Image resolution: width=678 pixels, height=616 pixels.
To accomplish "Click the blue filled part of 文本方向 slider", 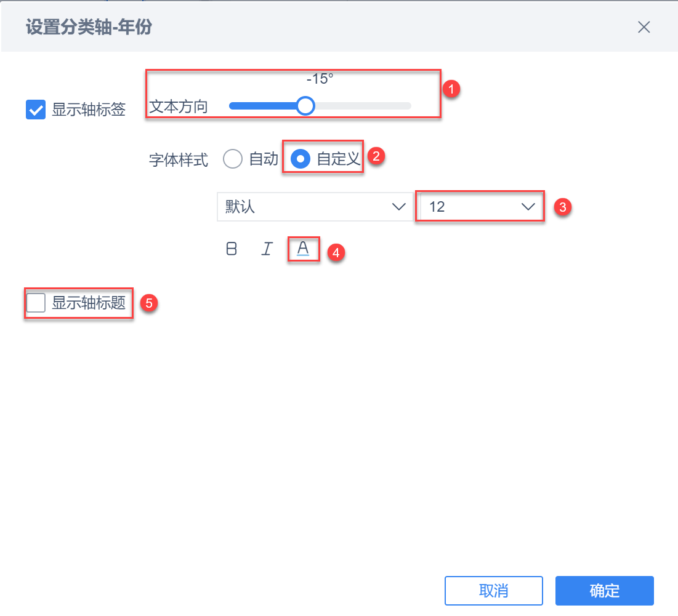I will tap(263, 106).
